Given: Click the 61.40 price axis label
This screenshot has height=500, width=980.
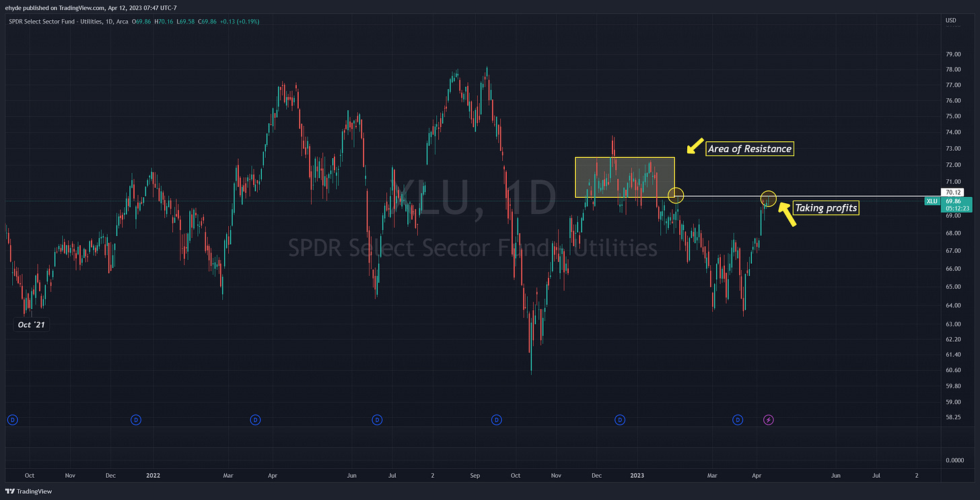Looking at the screenshot, I should point(953,355).
